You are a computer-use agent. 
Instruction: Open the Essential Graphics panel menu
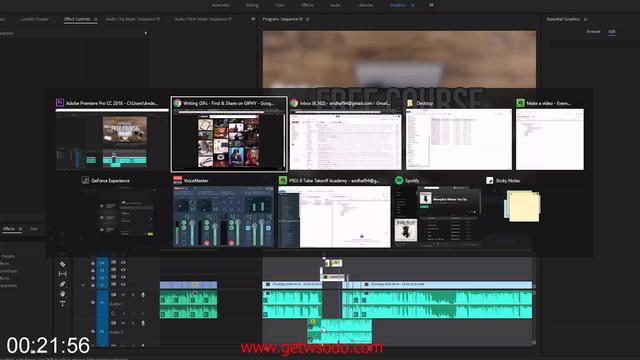click(585, 19)
